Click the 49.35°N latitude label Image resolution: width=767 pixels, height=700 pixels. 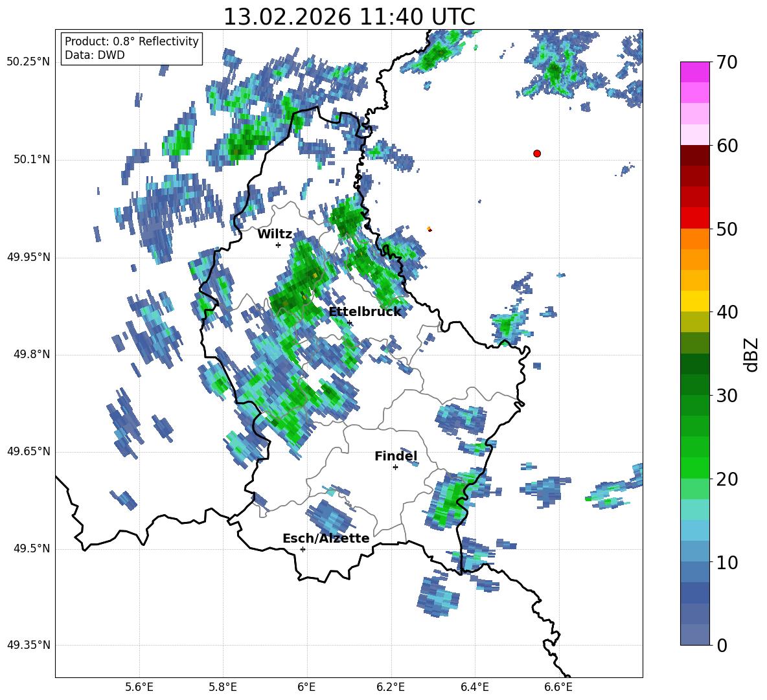(x=29, y=645)
